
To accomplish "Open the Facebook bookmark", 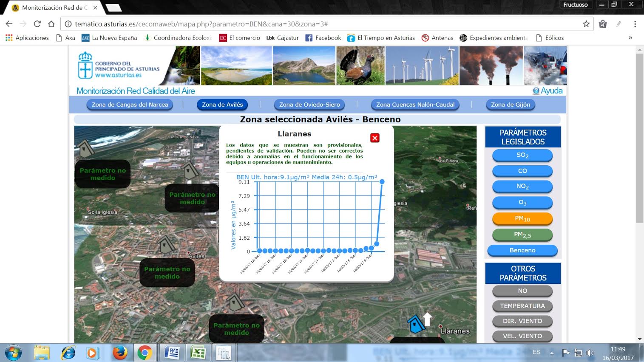I will pos(323,38).
